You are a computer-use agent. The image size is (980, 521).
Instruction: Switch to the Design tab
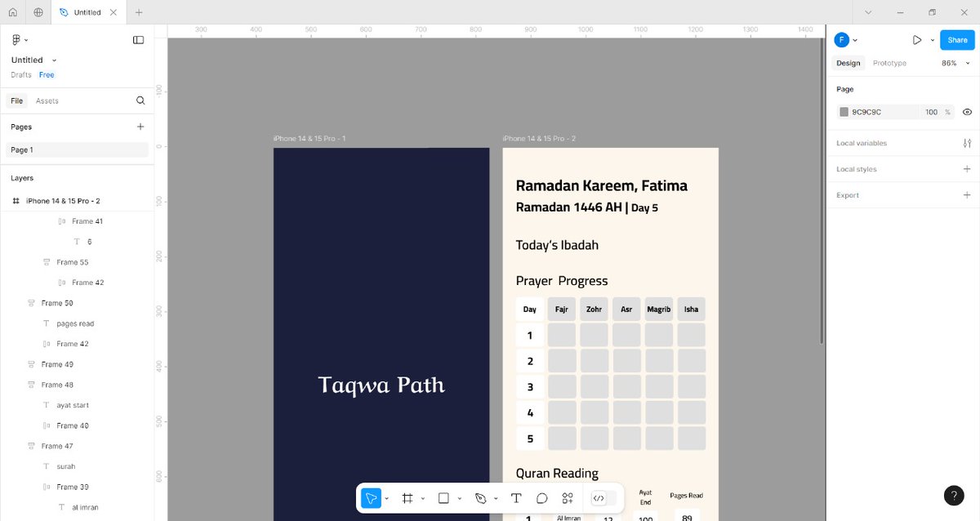point(848,63)
